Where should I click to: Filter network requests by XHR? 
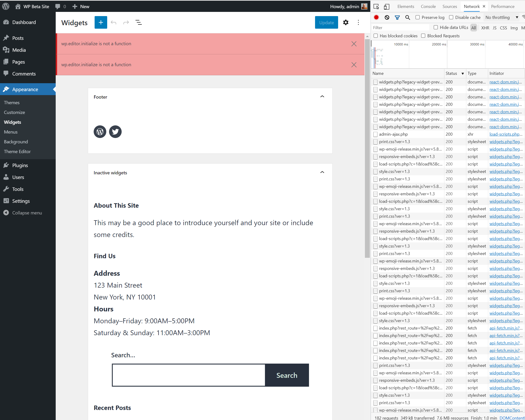tap(485, 28)
